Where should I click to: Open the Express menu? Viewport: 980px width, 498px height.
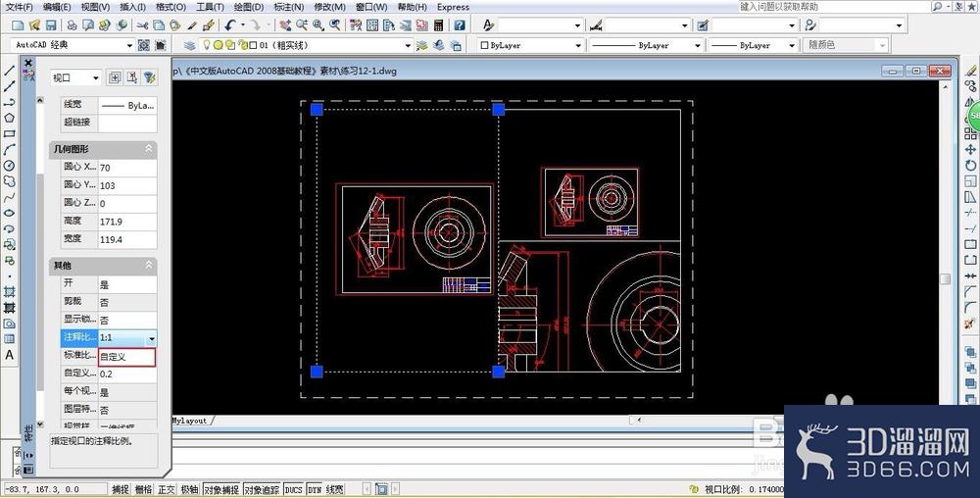tap(453, 7)
